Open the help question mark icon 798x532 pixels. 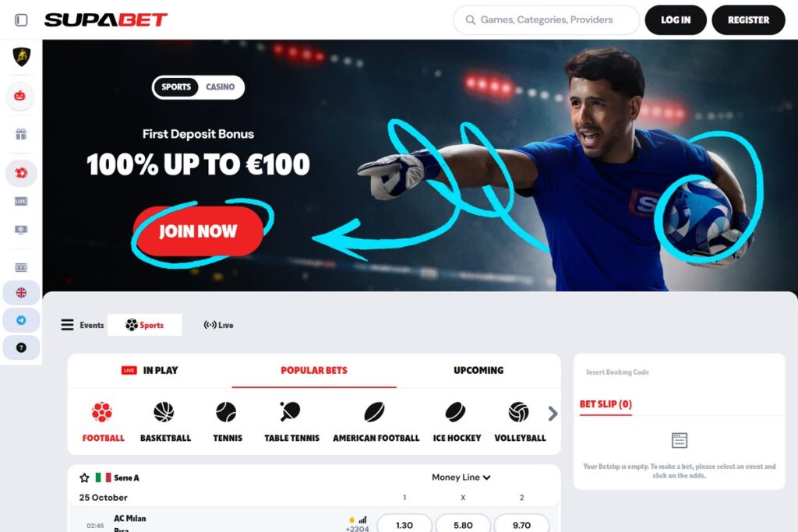coord(21,348)
